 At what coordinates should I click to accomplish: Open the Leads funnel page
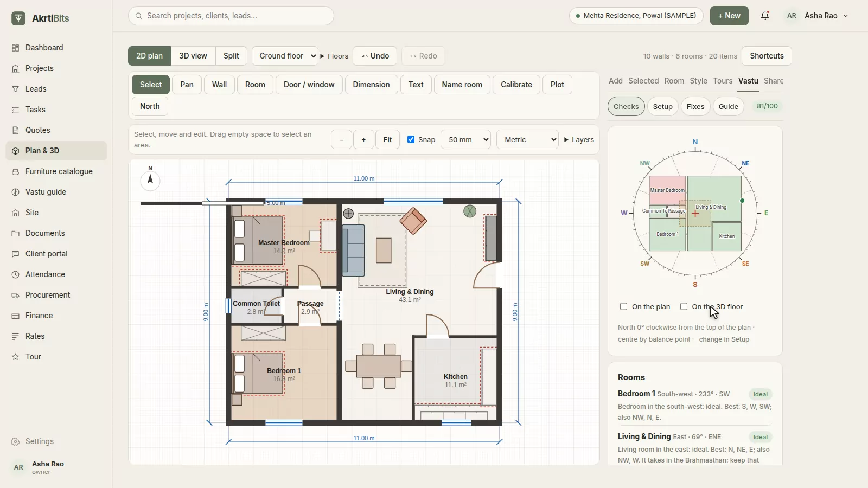[x=56, y=89]
